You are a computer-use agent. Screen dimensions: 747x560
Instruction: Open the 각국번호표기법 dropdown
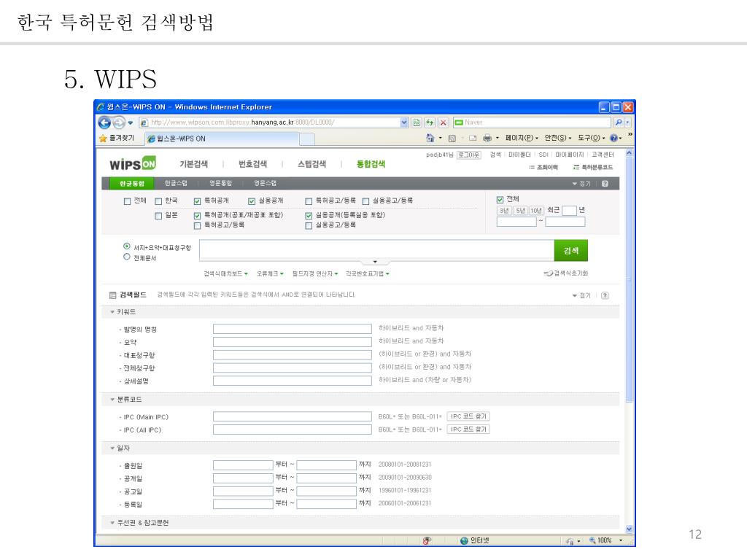368,274
